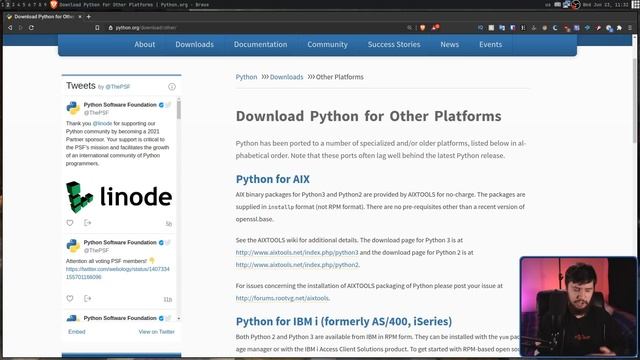Viewport: 640px width, 360px height.
Task: Open the Brave Rewards triangle icon
Action: [435, 27]
